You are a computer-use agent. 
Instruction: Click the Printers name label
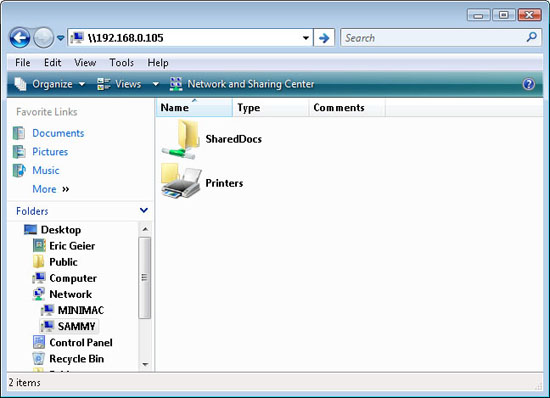pyautogui.click(x=224, y=183)
